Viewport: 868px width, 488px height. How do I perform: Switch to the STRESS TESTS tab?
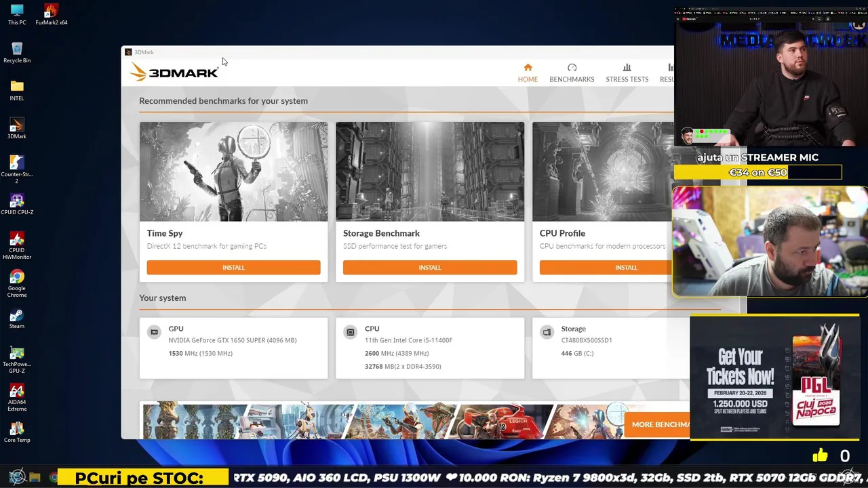click(627, 73)
